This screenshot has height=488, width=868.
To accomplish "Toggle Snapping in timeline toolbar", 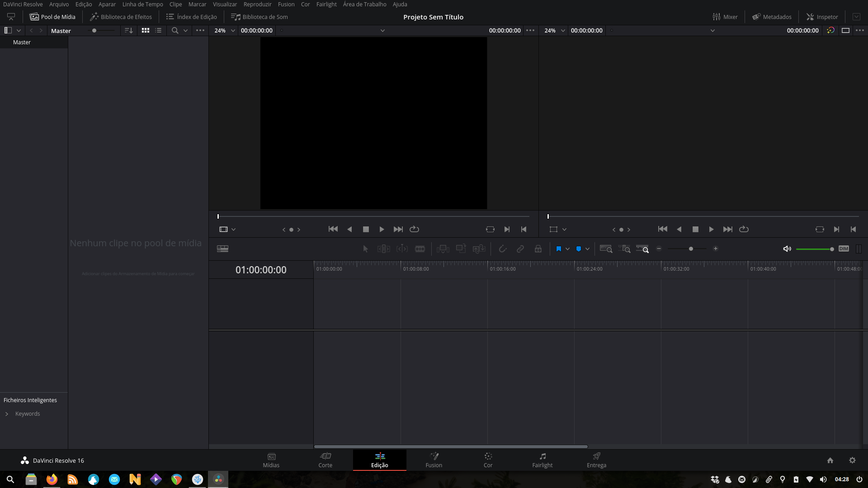I will coord(502,249).
